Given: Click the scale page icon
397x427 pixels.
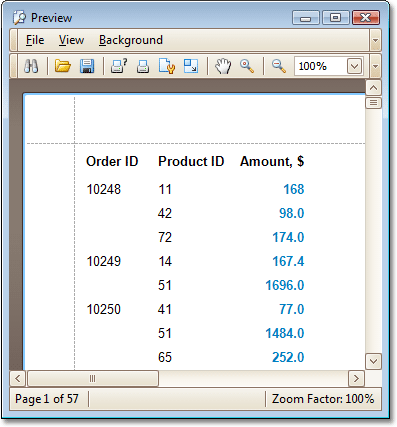Looking at the screenshot, I should pyautogui.click(x=191, y=66).
